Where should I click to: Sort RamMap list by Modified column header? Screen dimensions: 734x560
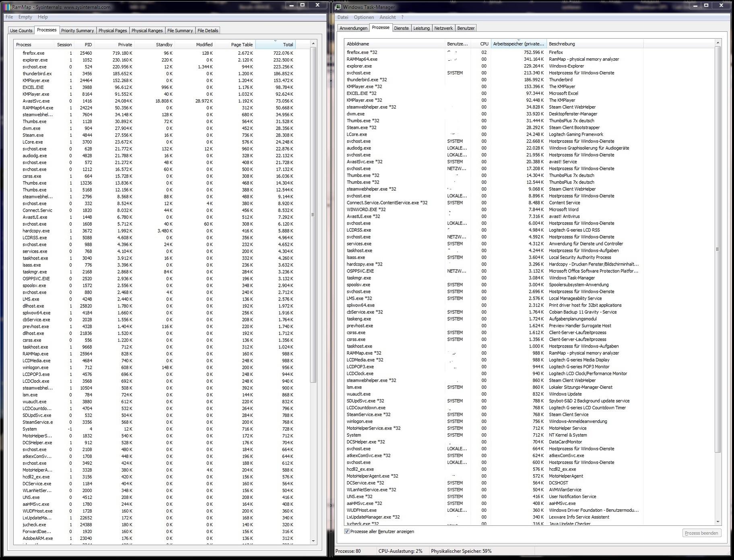click(195, 45)
